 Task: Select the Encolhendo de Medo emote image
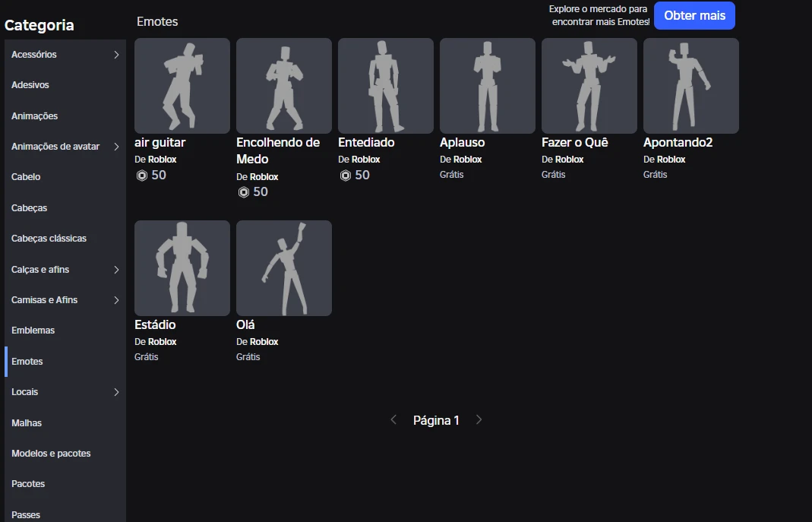tap(283, 86)
